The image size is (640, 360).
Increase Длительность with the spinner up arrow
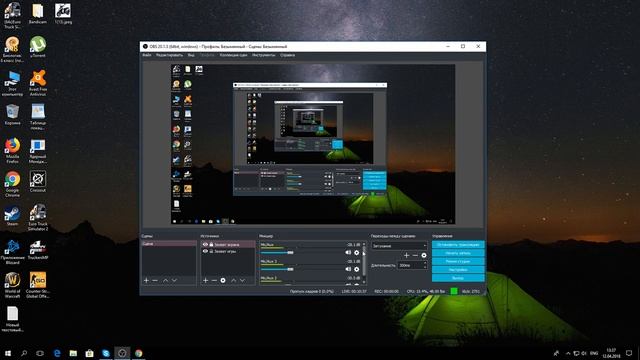tap(425, 264)
